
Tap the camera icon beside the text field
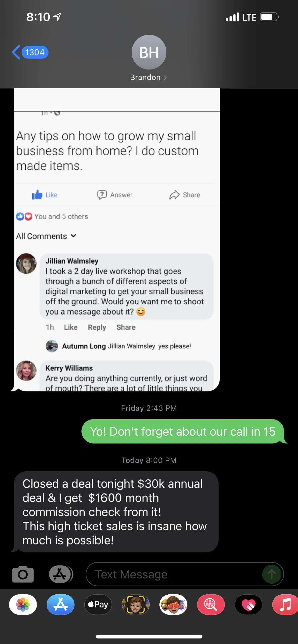pos(23,574)
